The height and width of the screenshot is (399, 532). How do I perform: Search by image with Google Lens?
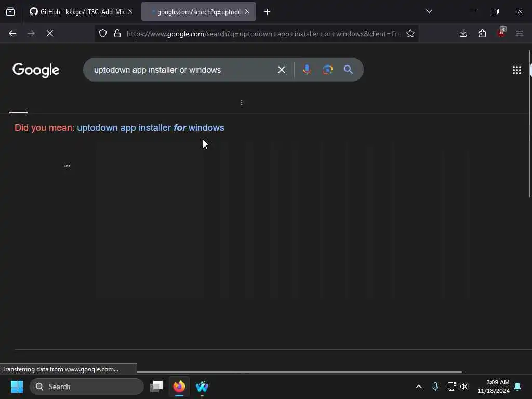pos(327,70)
